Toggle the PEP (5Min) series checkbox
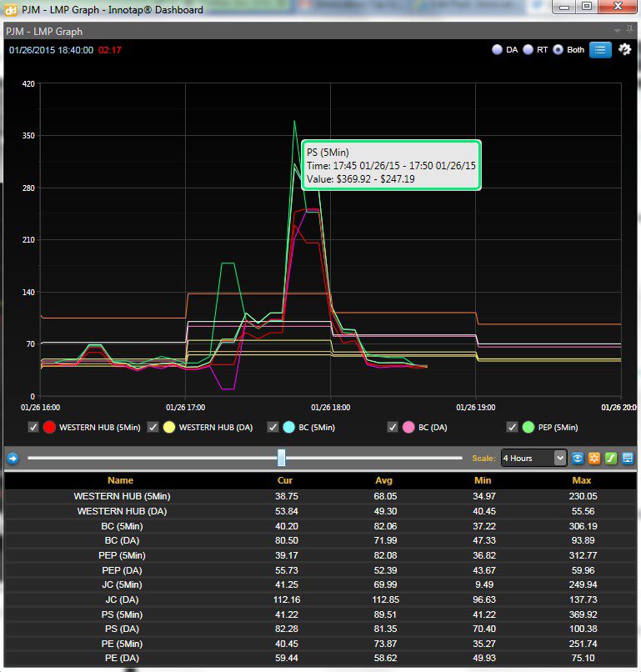Screen dimensions: 641x672 [x=512, y=427]
